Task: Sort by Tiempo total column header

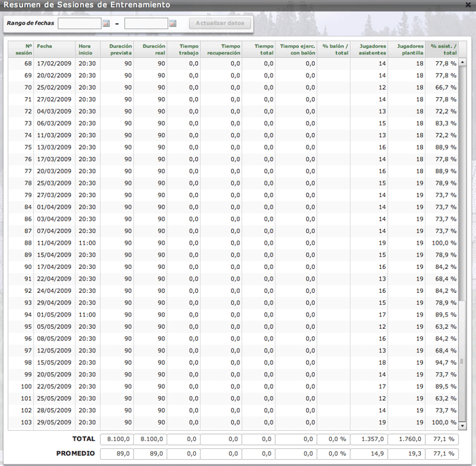Action: coord(258,50)
